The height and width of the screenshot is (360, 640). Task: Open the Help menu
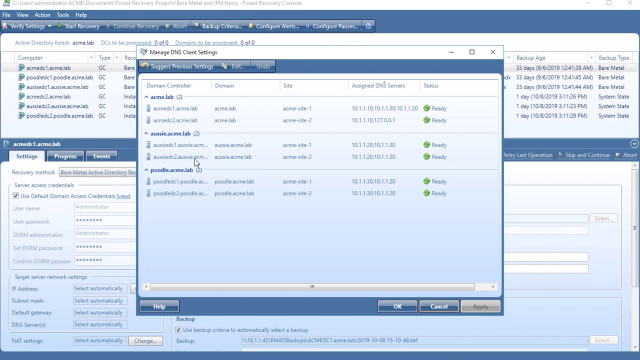coord(81,15)
